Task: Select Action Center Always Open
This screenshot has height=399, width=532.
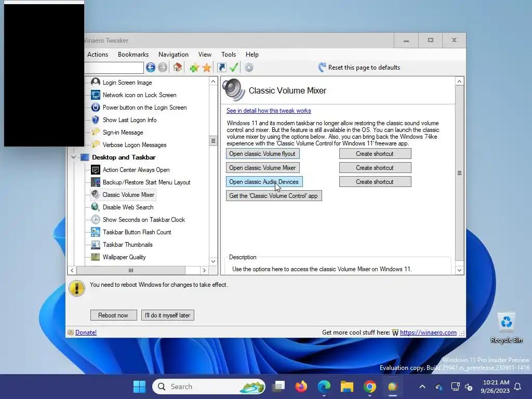Action: coord(136,170)
